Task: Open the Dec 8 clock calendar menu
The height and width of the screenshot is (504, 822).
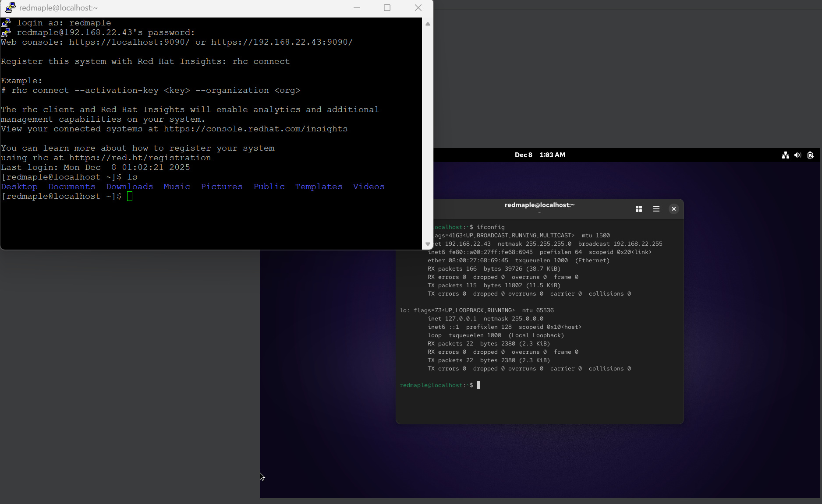Action: click(540, 155)
